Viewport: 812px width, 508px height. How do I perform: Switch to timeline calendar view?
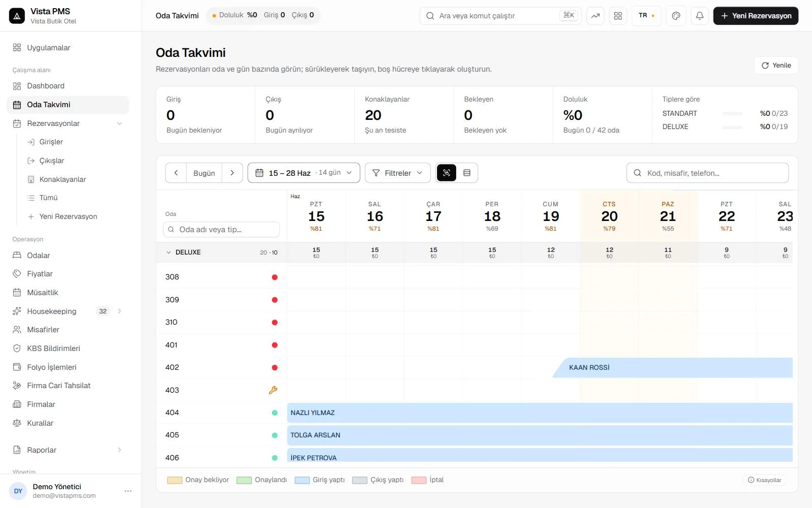coord(447,173)
